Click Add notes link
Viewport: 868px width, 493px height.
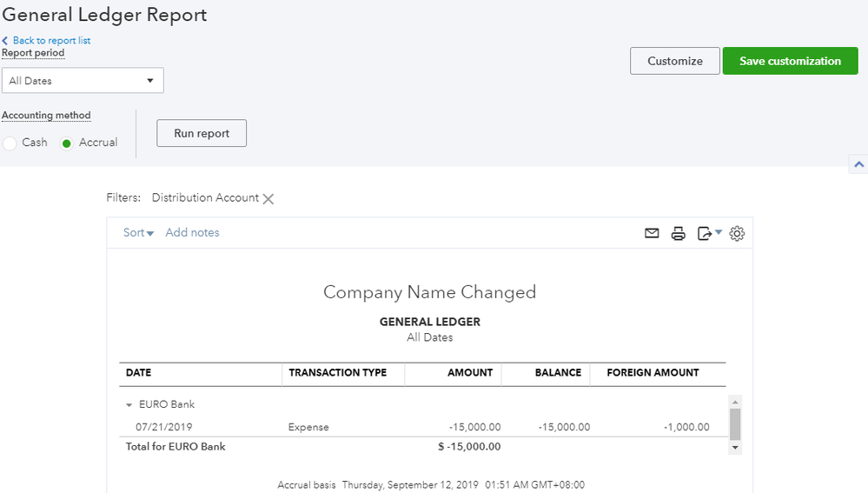click(192, 233)
